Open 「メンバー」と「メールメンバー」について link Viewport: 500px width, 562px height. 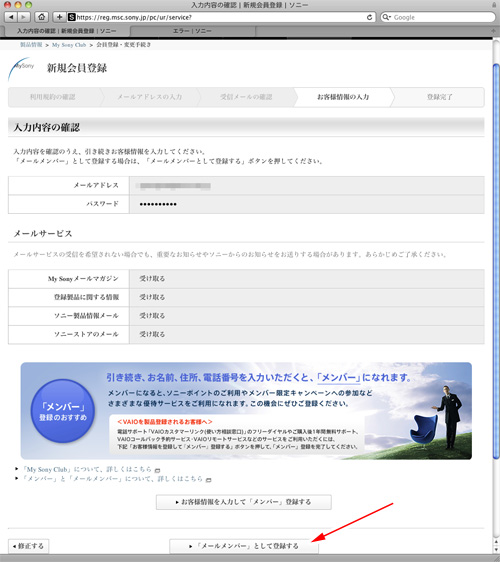tap(113, 479)
